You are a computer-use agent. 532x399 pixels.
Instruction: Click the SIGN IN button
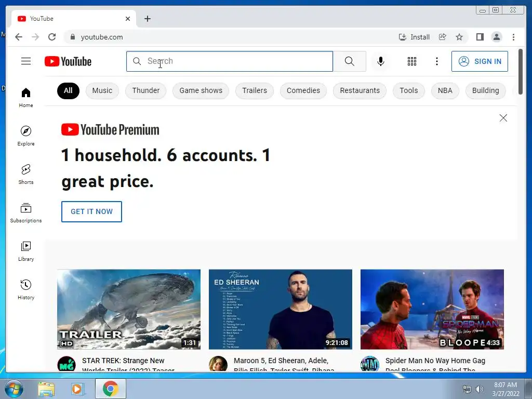click(480, 61)
